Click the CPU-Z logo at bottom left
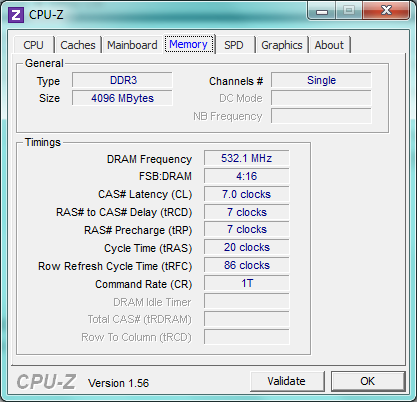The height and width of the screenshot is (402, 417). (x=46, y=382)
